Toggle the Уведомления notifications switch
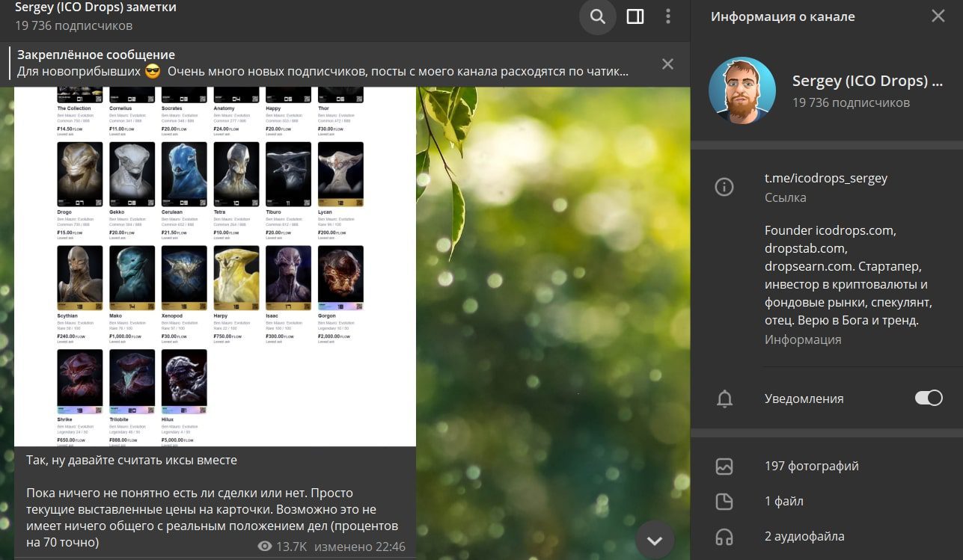The width and height of the screenshot is (963, 560). coord(929,399)
